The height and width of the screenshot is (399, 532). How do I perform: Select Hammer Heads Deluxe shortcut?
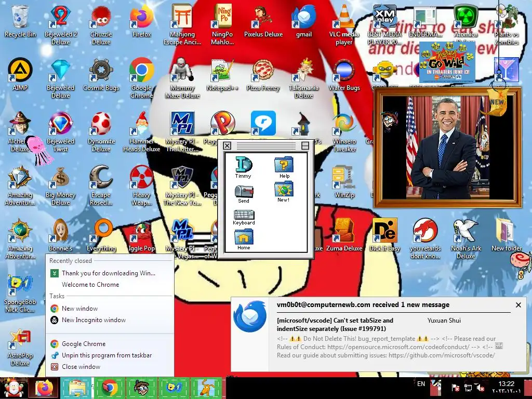point(141,131)
